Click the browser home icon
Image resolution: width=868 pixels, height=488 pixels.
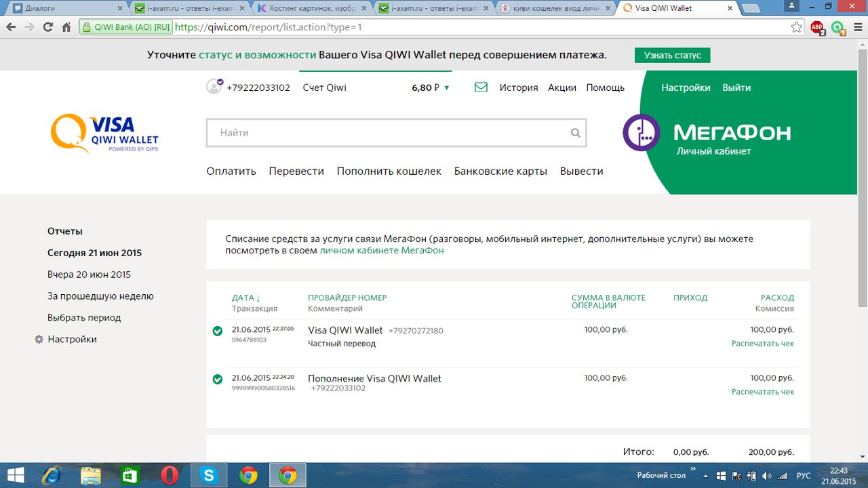[x=66, y=28]
